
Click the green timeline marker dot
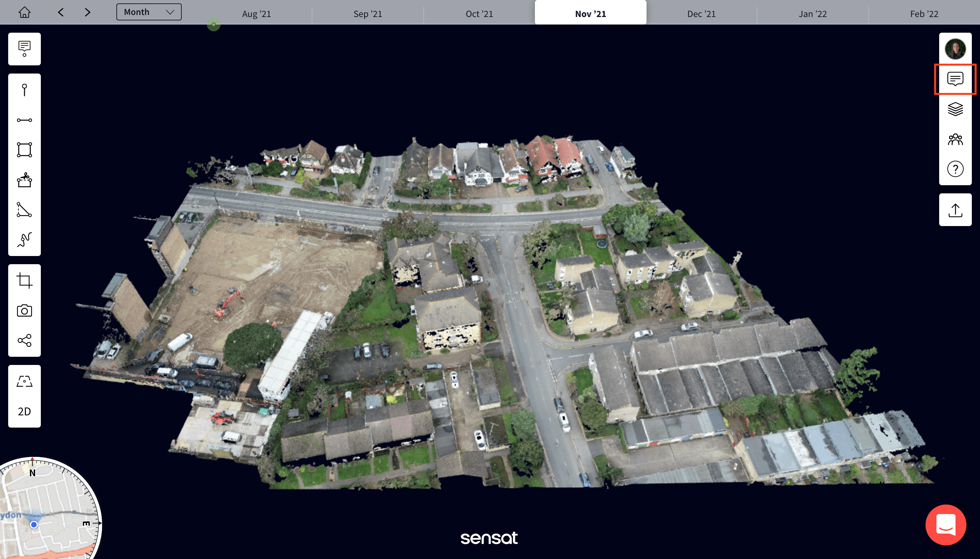[x=214, y=25]
